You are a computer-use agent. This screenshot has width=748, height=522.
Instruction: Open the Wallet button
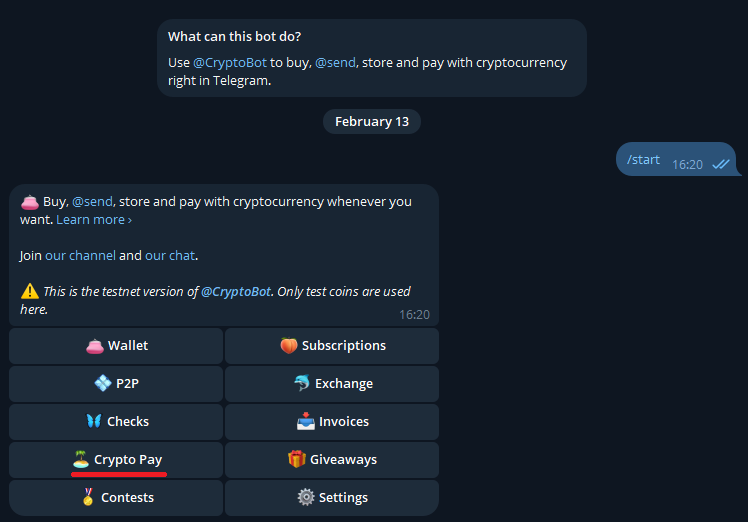pos(116,346)
